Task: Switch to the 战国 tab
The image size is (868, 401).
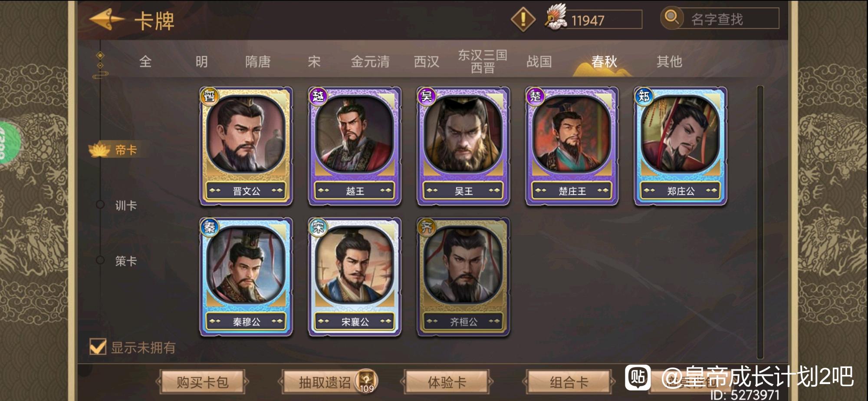Action: click(539, 62)
